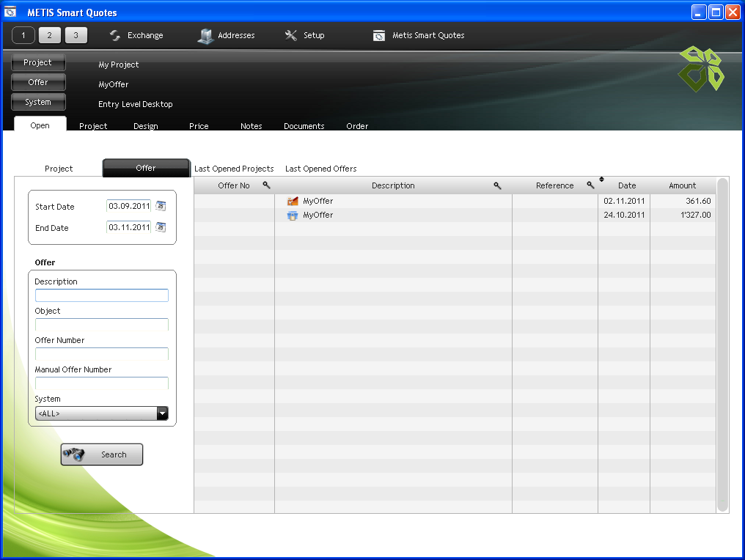Click the Addresses toolbar label

tap(236, 35)
